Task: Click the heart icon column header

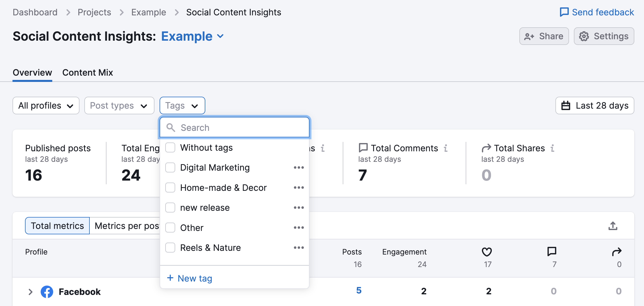Action: pyautogui.click(x=486, y=251)
